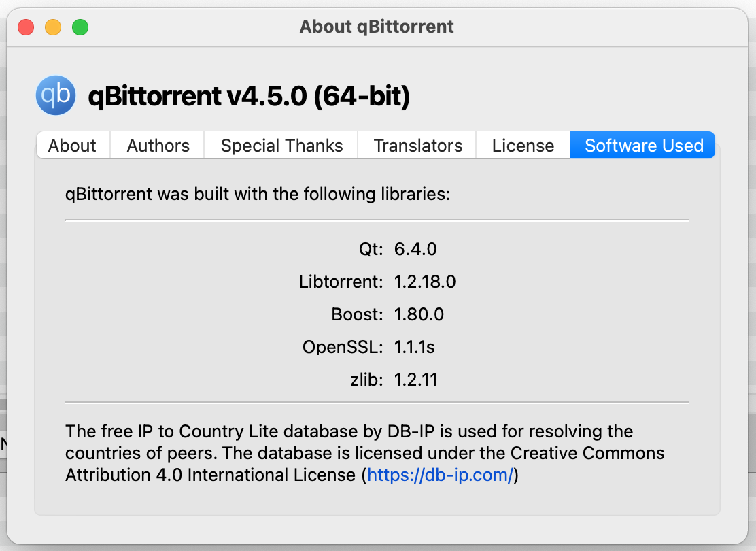
Task: Click the yellow minimize traffic light
Action: pos(52,27)
